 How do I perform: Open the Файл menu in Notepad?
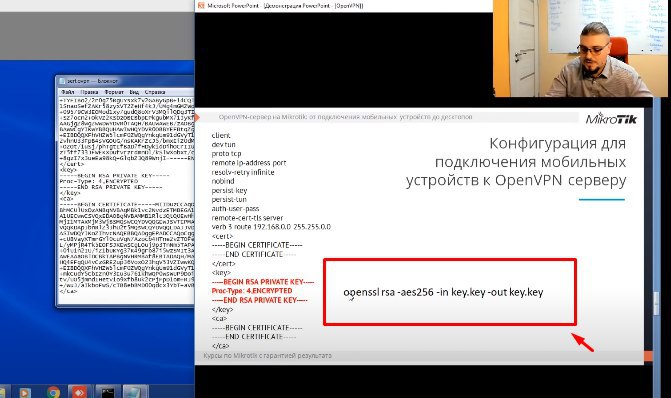click(68, 92)
